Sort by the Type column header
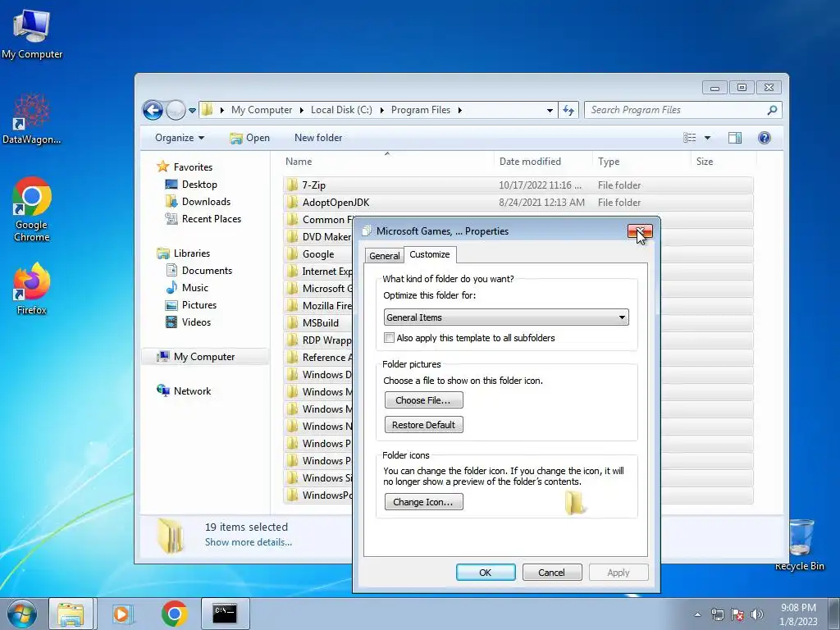840x630 pixels. (641, 162)
